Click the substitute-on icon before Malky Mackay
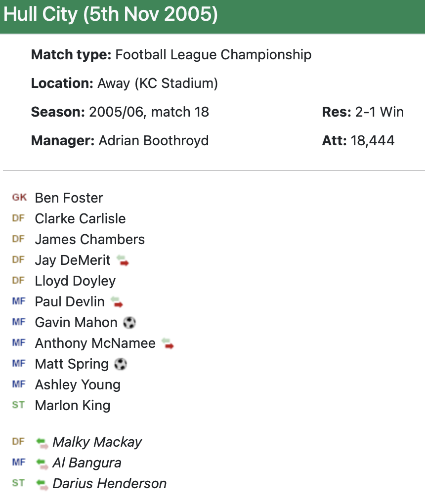Screen dimensions: 425x504 tap(42, 442)
